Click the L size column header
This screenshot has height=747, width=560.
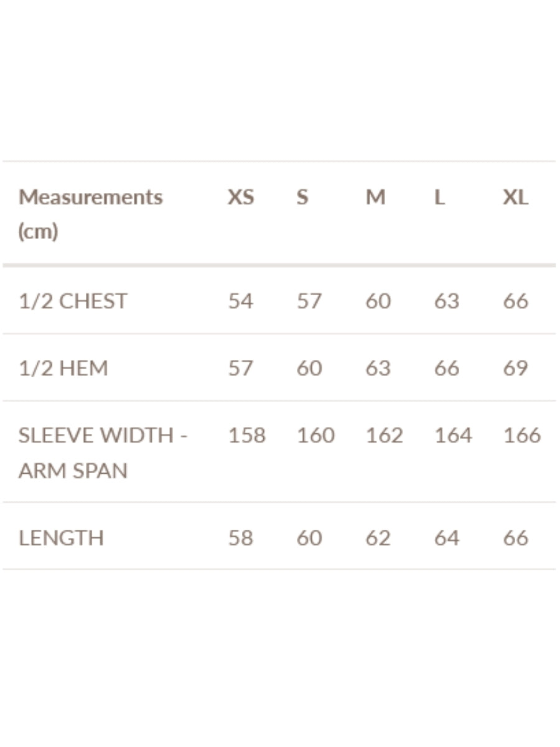(439, 197)
